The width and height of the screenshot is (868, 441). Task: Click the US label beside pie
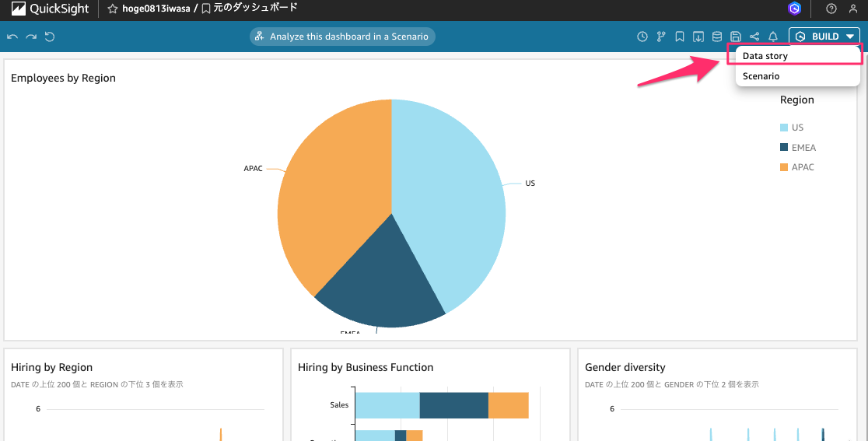530,183
